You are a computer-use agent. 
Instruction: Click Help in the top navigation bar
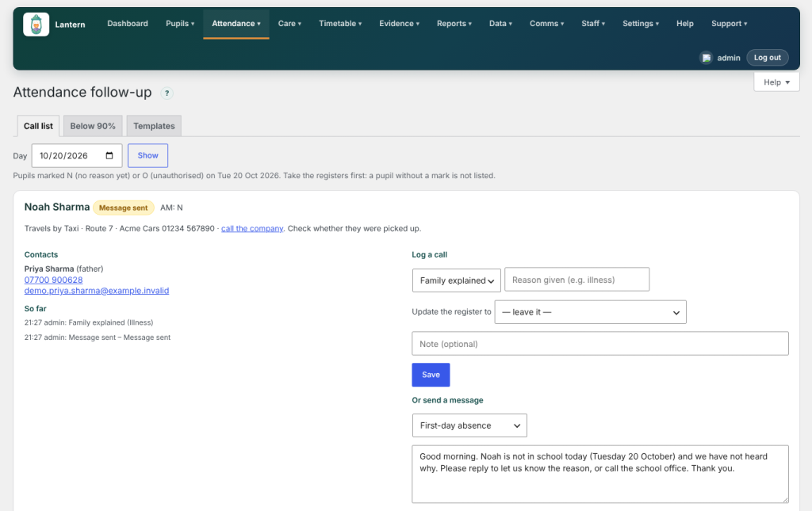coord(684,24)
